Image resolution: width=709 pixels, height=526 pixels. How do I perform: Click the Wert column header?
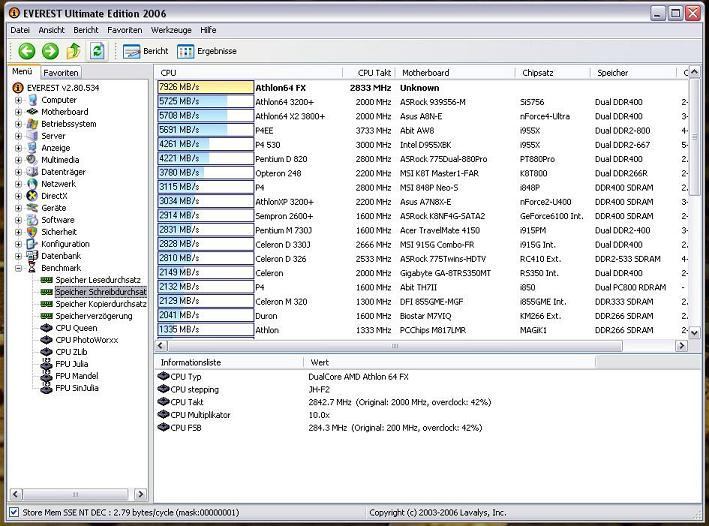tap(449, 362)
